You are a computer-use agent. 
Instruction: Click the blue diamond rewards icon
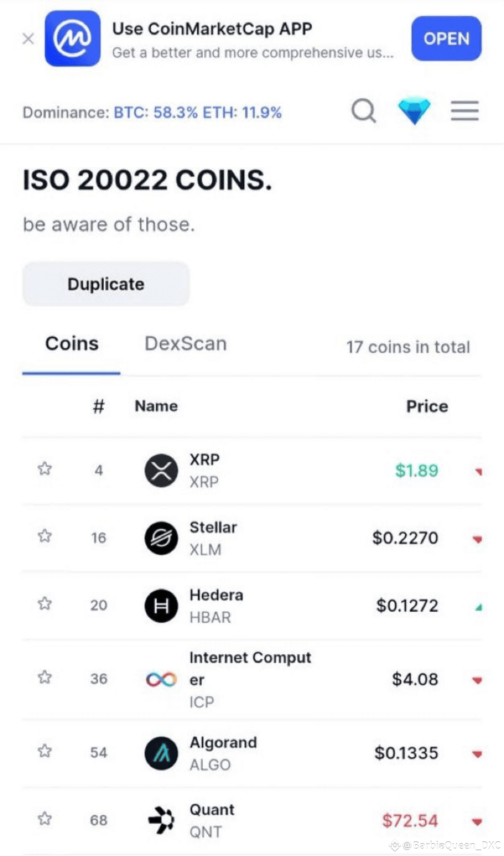pyautogui.click(x=414, y=111)
